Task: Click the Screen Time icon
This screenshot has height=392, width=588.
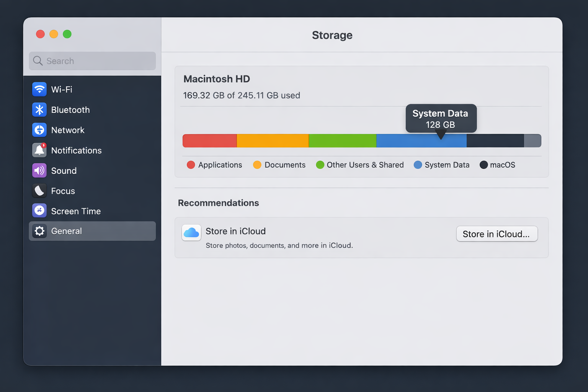Action: click(x=39, y=211)
